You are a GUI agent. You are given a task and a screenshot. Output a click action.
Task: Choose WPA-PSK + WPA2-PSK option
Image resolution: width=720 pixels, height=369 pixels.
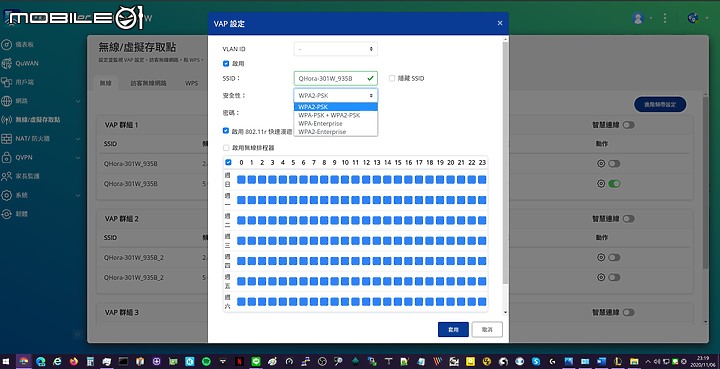pos(336,115)
